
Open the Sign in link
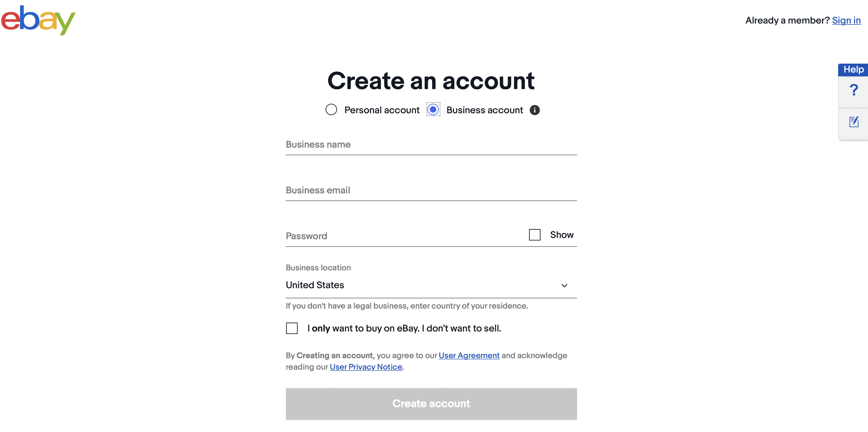846,21
